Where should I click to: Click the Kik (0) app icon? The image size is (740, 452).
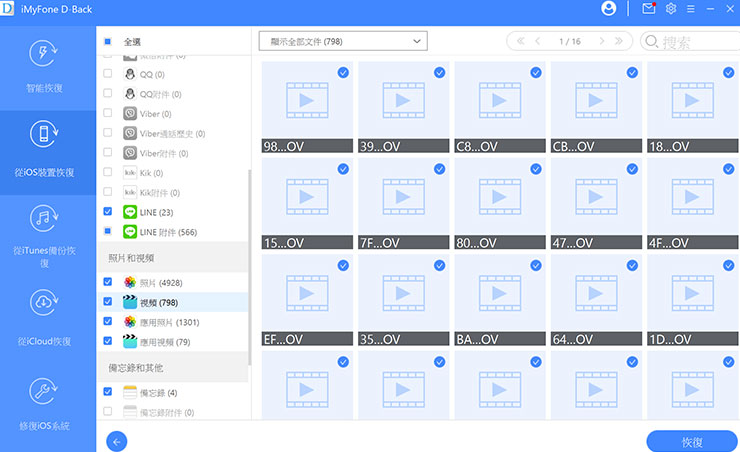pyautogui.click(x=130, y=173)
